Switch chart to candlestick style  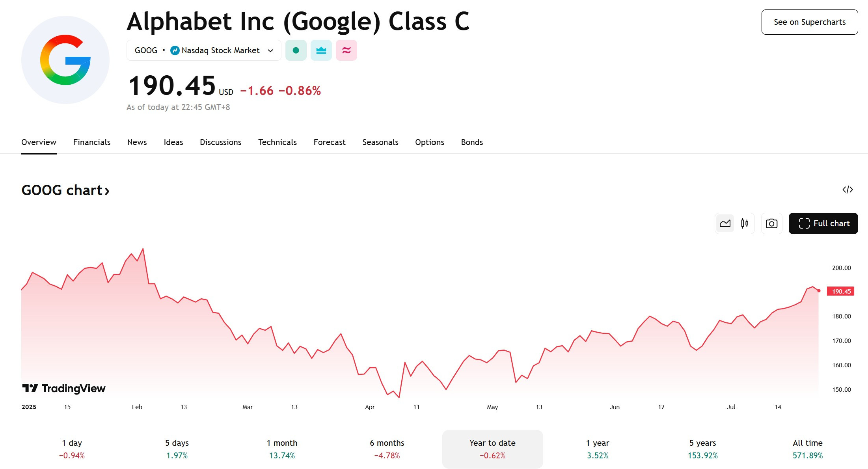click(745, 223)
